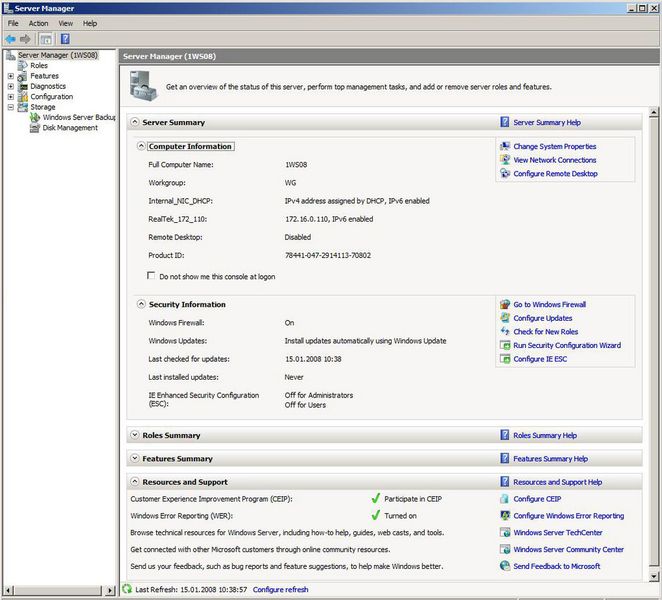Open the Configure refresh link
Viewport: 662px width, 600px height.
pyautogui.click(x=280, y=589)
